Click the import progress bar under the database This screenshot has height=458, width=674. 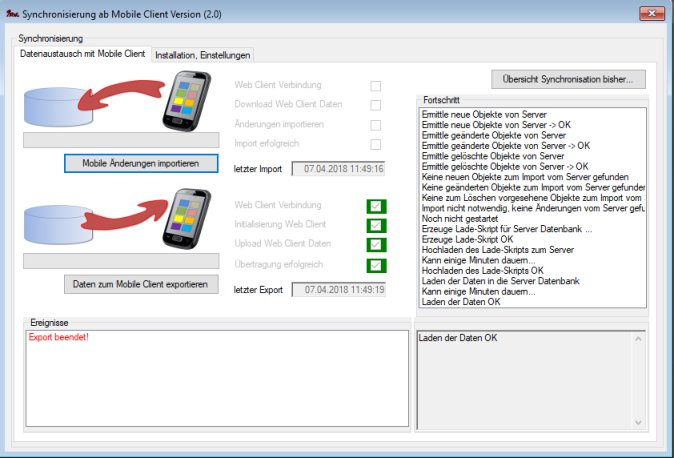120,140
